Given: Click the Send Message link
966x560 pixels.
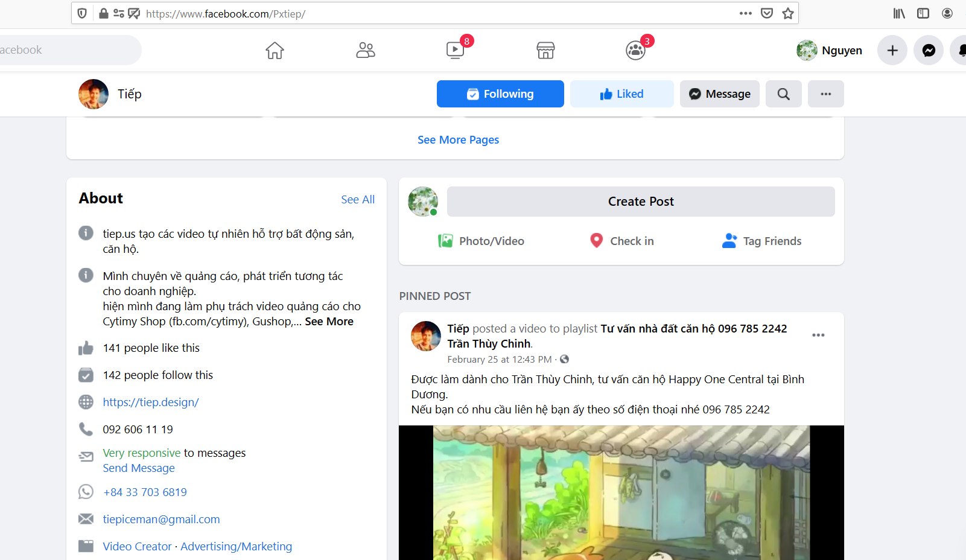Looking at the screenshot, I should (x=139, y=468).
